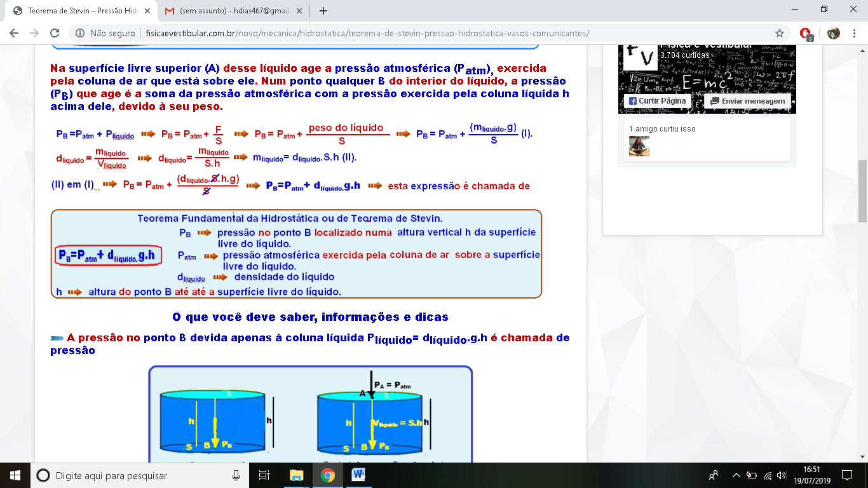Open the friend's profile photo thumbnail

coord(639,146)
